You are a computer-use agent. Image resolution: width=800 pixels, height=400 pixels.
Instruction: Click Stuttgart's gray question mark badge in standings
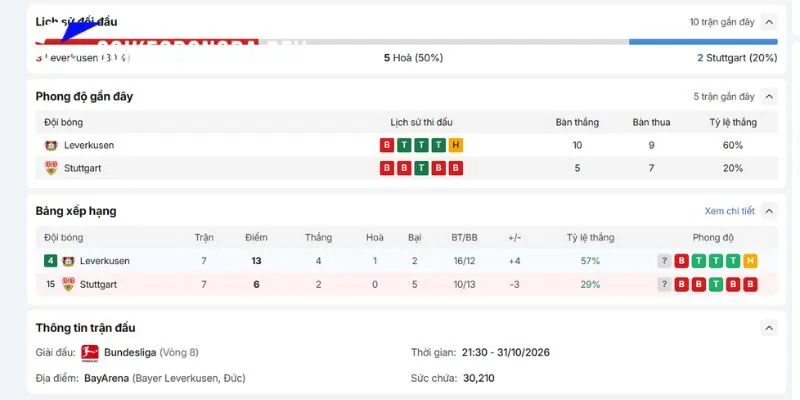click(664, 284)
